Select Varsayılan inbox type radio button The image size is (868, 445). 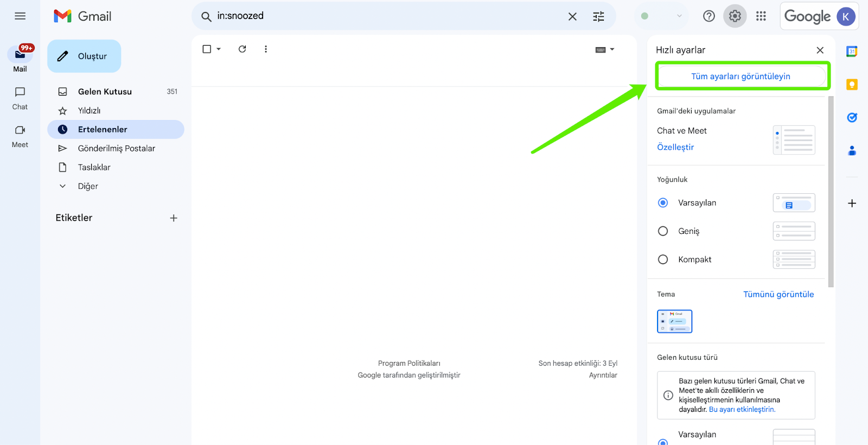point(663,443)
